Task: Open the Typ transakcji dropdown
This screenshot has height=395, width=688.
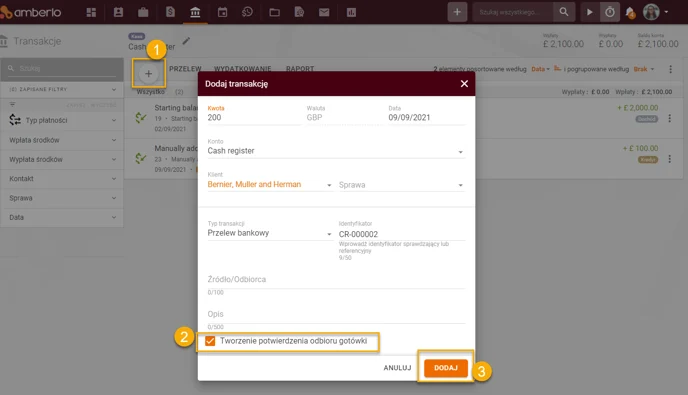Action: tap(270, 233)
